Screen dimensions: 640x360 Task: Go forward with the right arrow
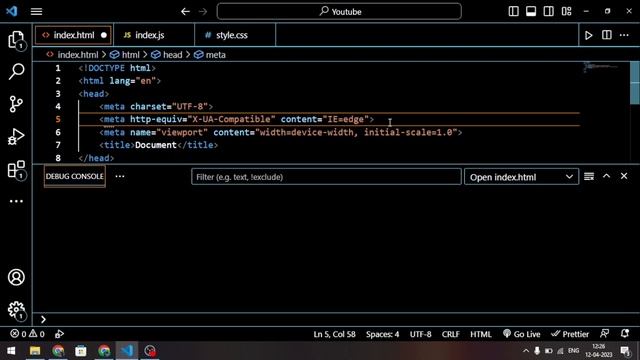coord(203,11)
